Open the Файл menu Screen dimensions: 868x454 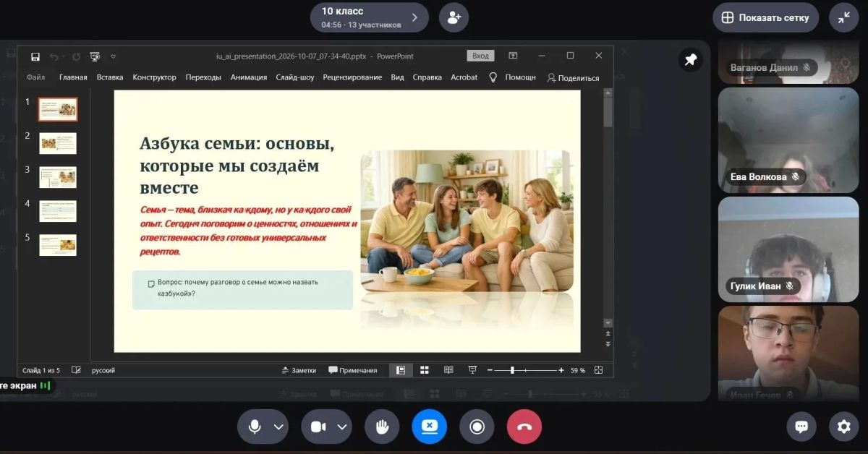(x=36, y=77)
